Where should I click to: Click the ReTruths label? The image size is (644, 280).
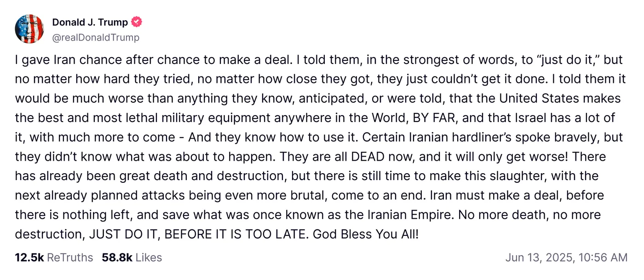pyautogui.click(x=70, y=257)
